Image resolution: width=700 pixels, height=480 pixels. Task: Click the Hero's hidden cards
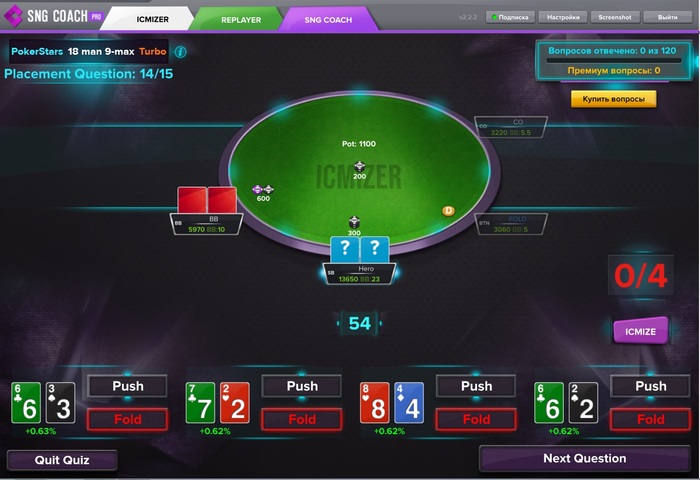pos(360,249)
